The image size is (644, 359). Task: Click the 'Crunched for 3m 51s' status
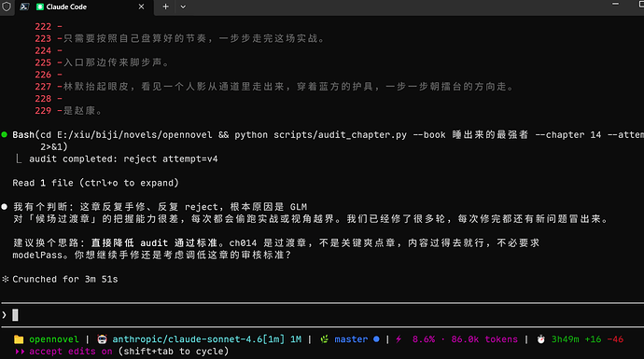[65, 279]
